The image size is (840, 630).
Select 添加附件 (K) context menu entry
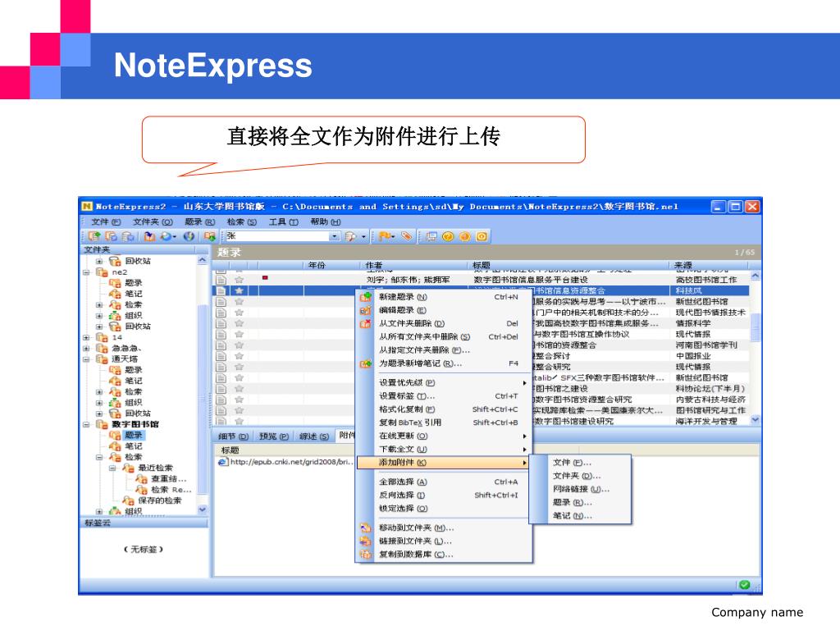click(444, 463)
